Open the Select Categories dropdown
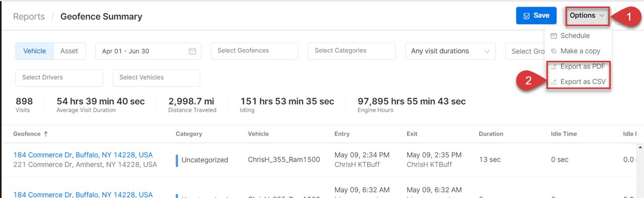The width and height of the screenshot is (644, 198). tap(352, 51)
